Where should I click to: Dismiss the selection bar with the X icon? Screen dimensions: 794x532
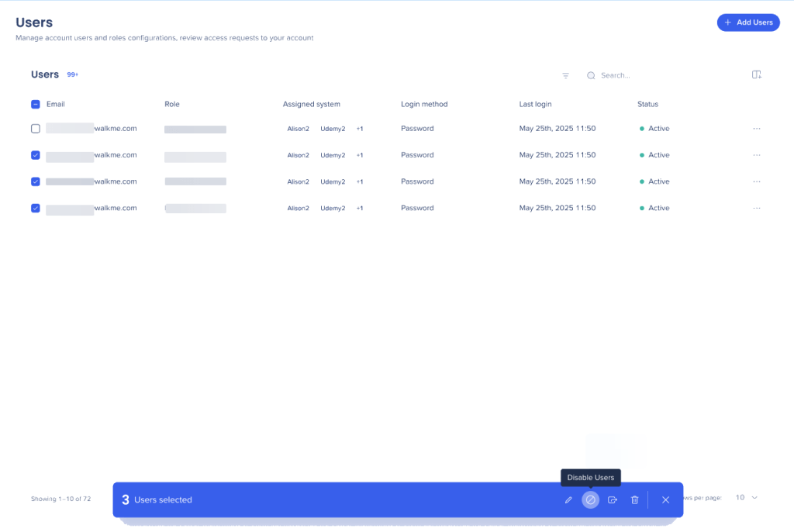[x=665, y=500]
